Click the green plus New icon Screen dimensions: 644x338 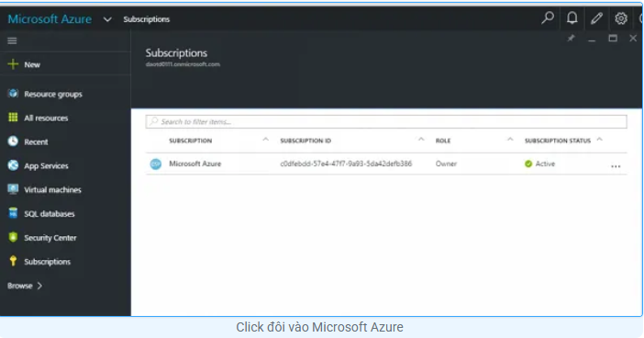click(13, 64)
